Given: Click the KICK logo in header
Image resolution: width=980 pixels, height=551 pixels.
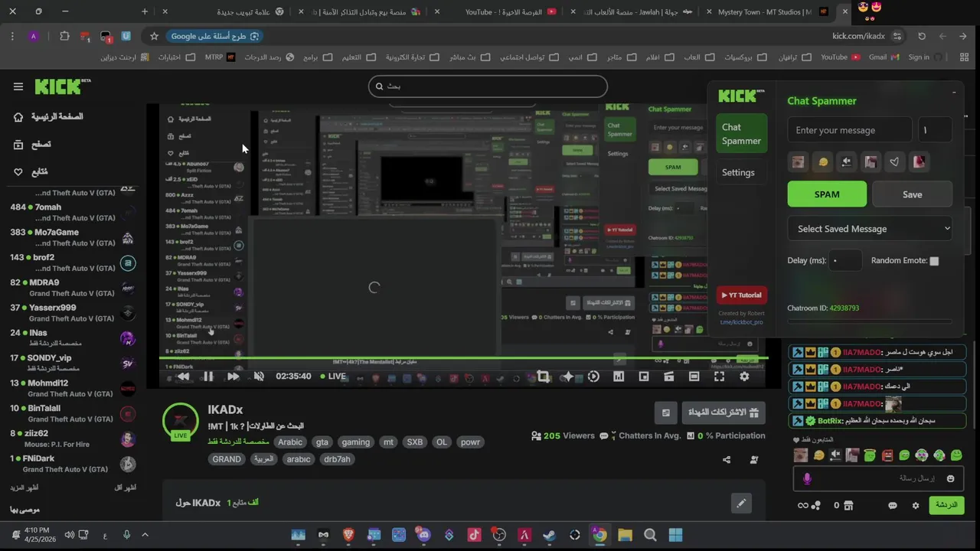Looking at the screenshot, I should click(62, 86).
